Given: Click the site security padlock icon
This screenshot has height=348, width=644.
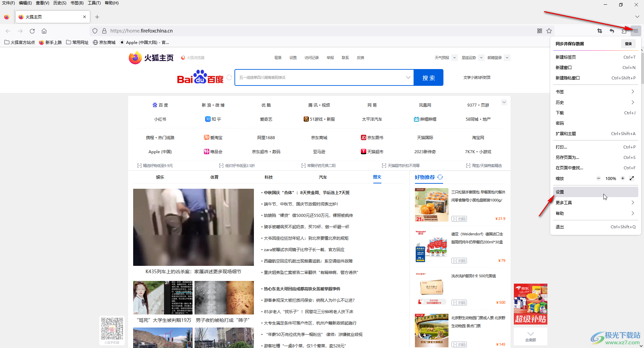Looking at the screenshot, I should [104, 31].
